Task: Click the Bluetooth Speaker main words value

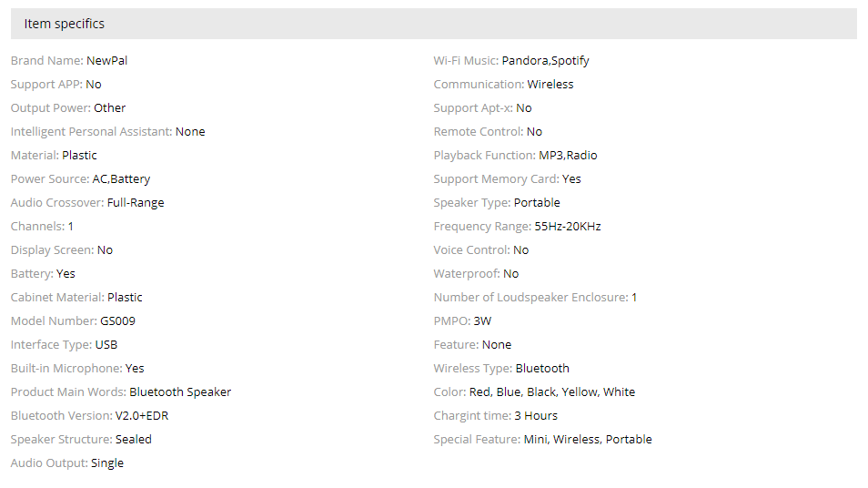Action: pos(180,391)
